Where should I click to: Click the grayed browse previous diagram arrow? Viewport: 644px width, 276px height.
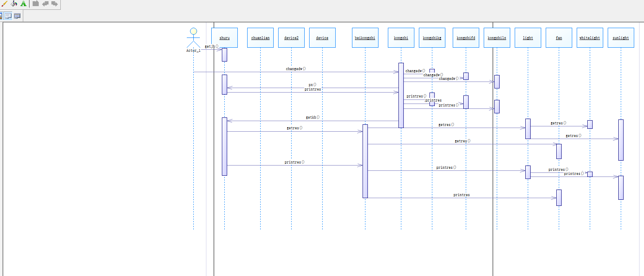coord(45,4)
